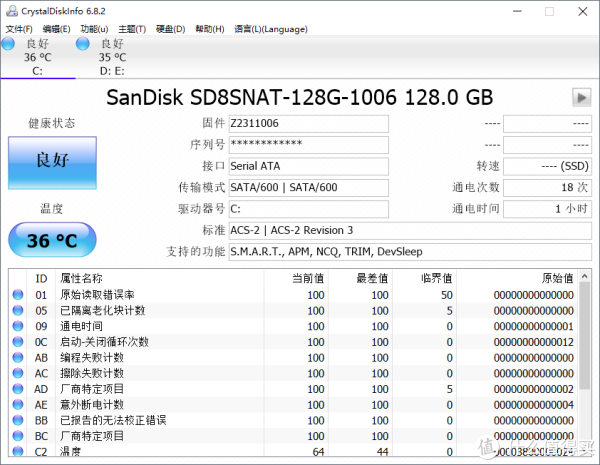Click the ACS-2 Revision 3 standard field
This screenshot has height=465, width=600.
410,230
